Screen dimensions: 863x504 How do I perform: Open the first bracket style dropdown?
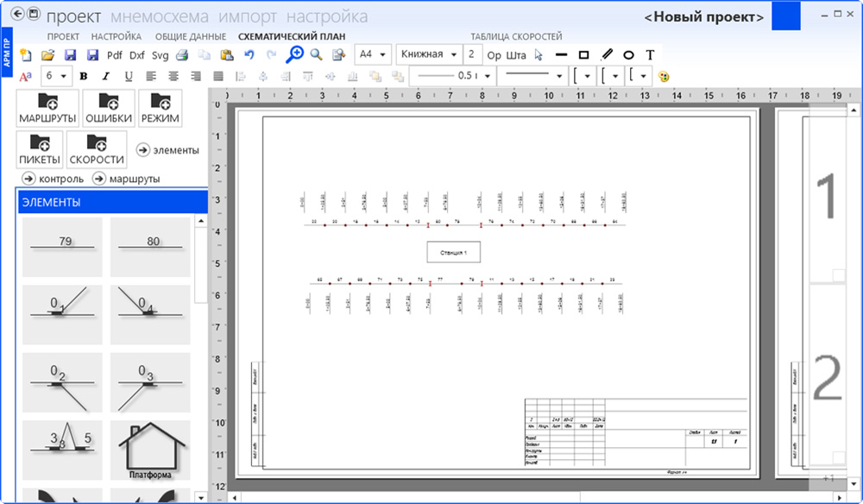582,76
